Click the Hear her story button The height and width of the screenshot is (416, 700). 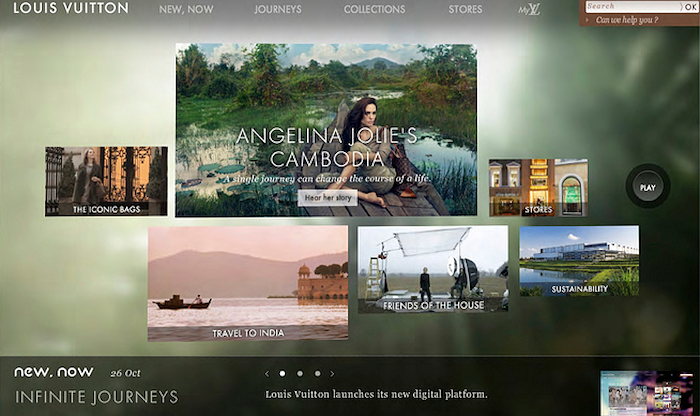328,197
